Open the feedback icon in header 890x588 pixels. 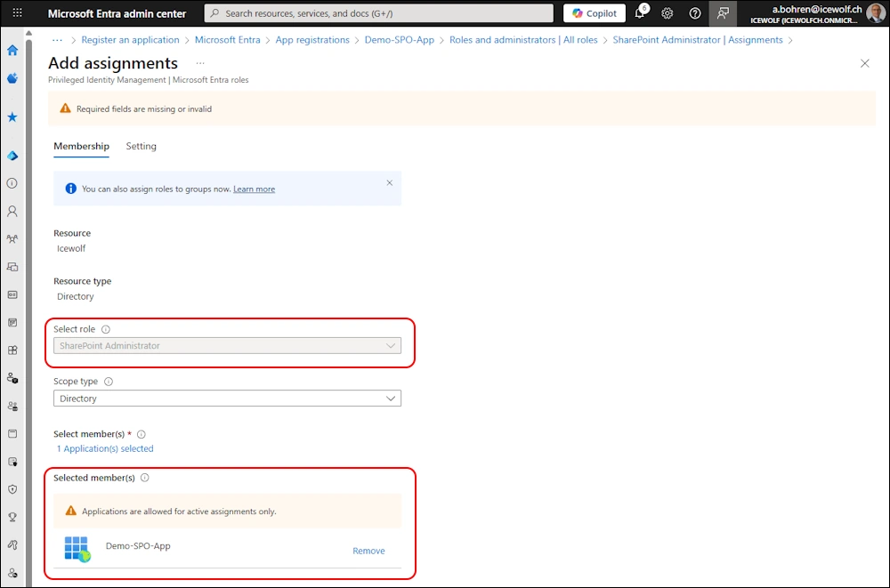[x=723, y=13]
